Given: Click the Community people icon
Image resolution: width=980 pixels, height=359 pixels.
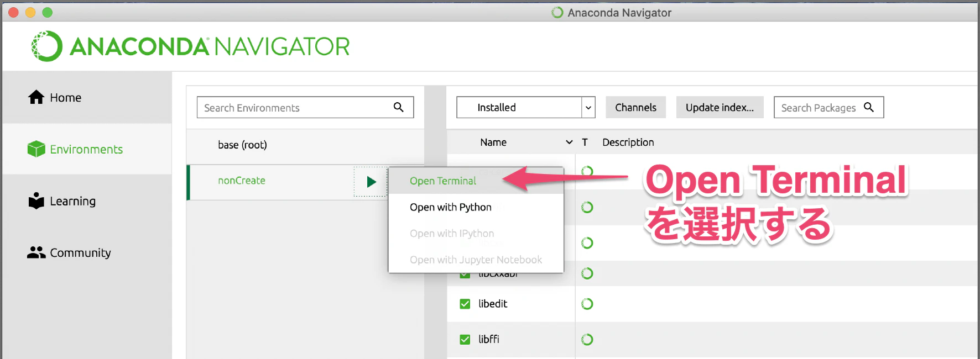Looking at the screenshot, I should pos(37,252).
